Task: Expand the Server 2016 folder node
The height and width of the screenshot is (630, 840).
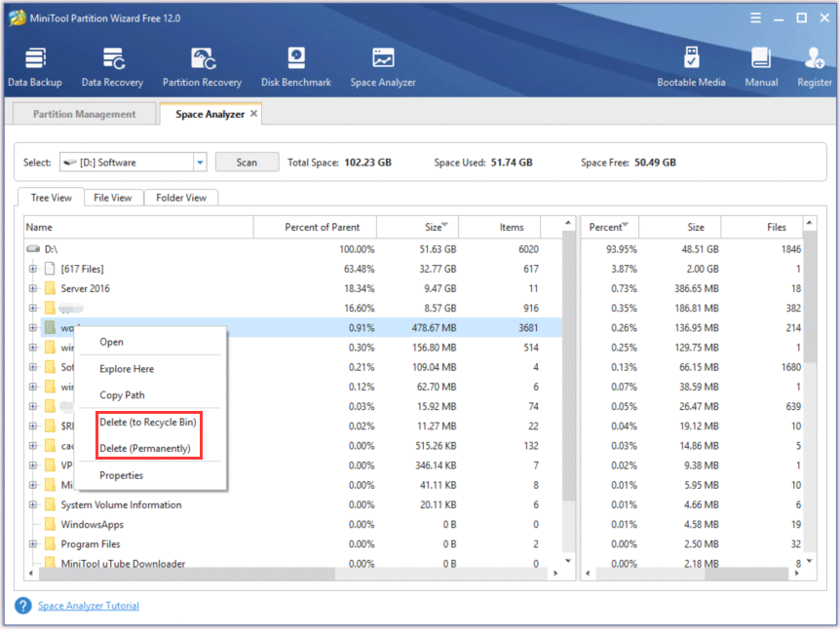Action: (x=33, y=288)
